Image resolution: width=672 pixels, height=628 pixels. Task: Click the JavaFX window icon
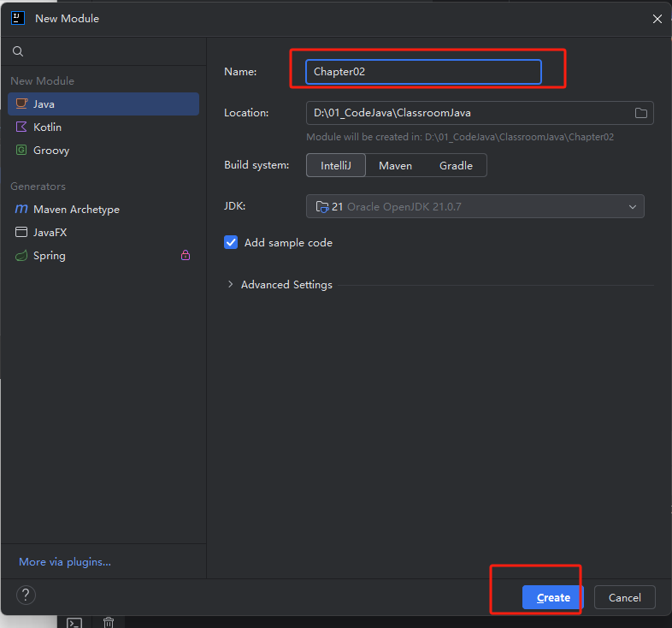[x=21, y=232]
